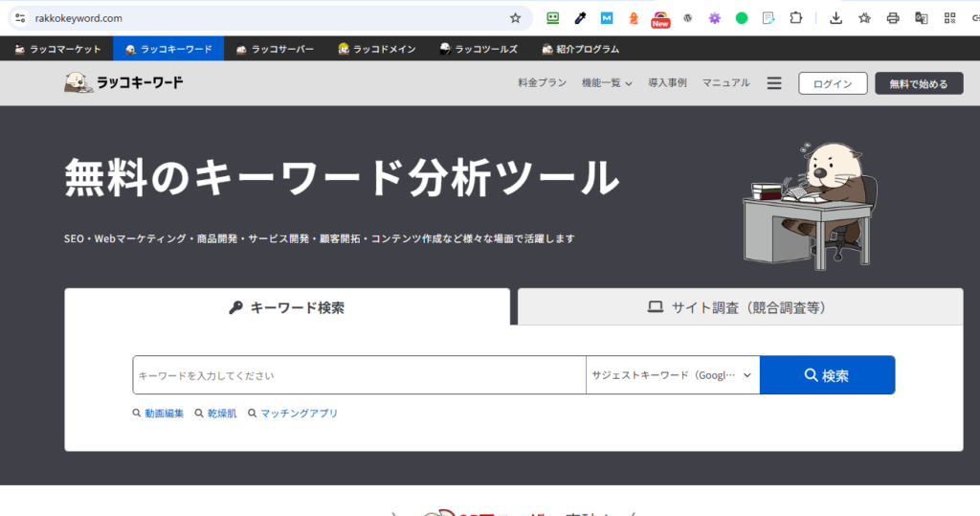Open the green robot face extension
Screen dimensions: 980x516
(x=552, y=18)
